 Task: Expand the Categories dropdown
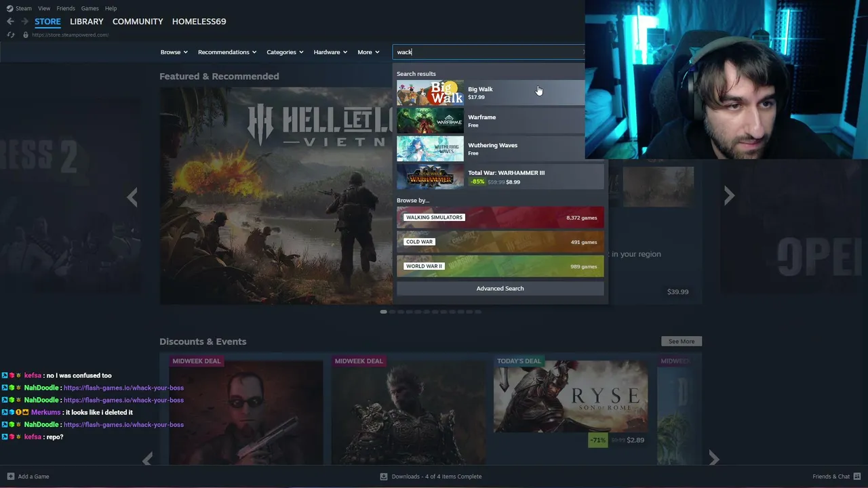click(285, 52)
